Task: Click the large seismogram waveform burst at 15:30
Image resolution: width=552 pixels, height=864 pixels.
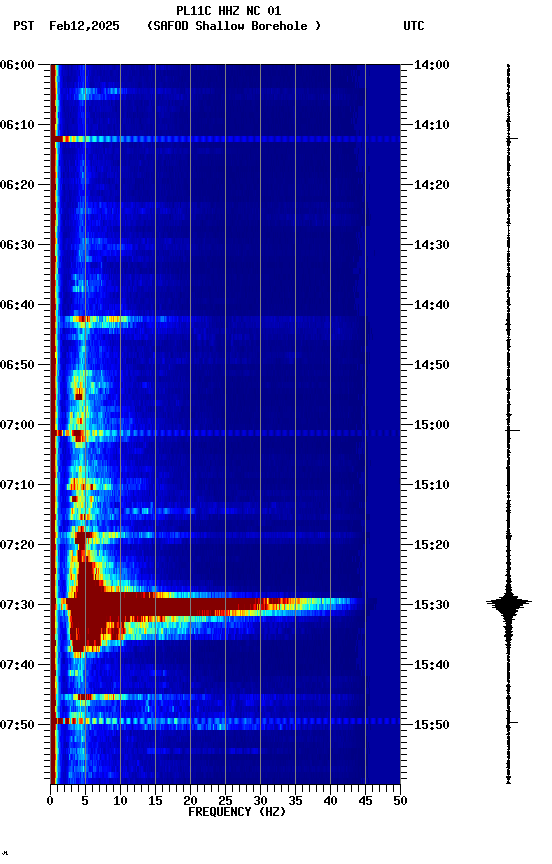Action: 508,603
